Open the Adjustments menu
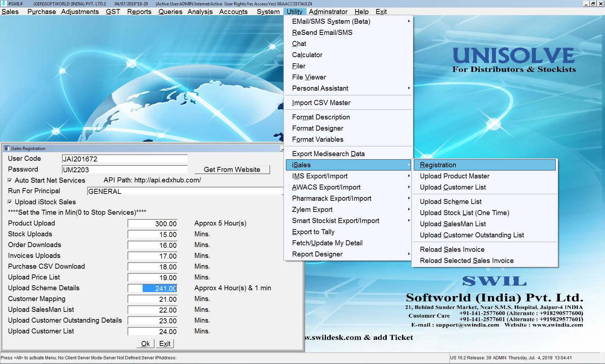Image resolution: width=605 pixels, height=364 pixels. click(x=80, y=12)
